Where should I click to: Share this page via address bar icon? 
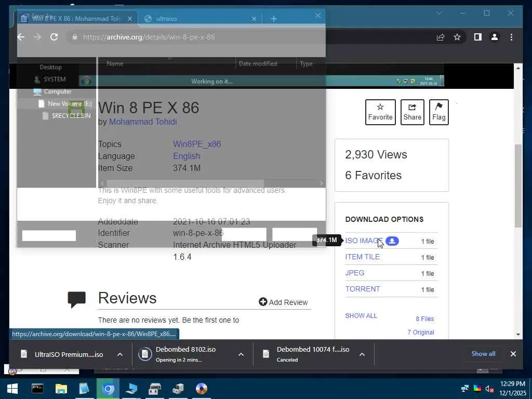pos(441,37)
